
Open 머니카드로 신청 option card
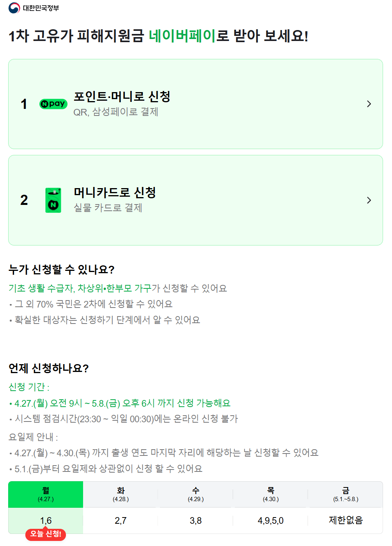click(195, 200)
